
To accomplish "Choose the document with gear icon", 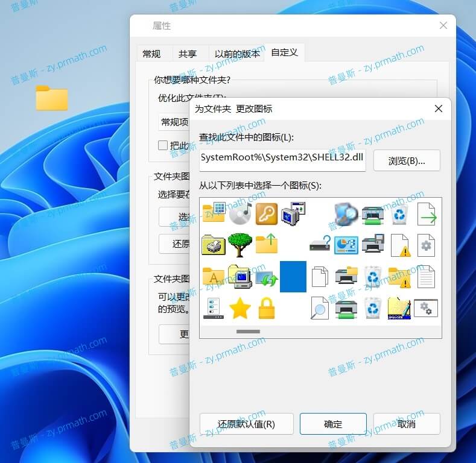I will [x=426, y=245].
